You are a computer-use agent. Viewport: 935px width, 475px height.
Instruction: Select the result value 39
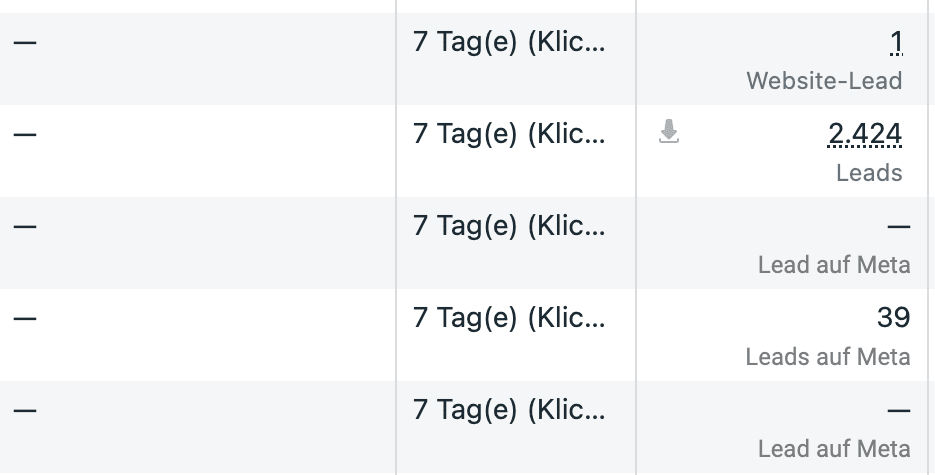pyautogui.click(x=893, y=318)
